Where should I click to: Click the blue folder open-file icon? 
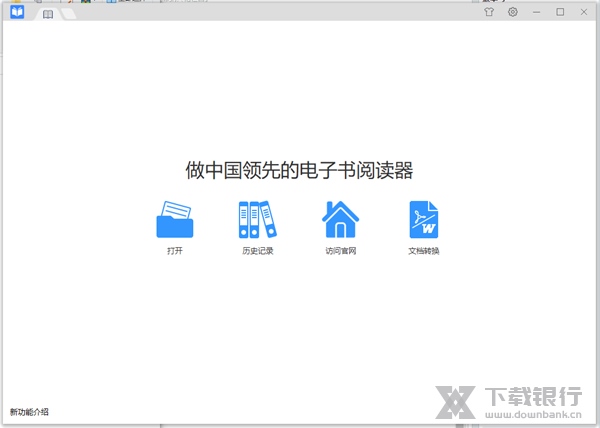tap(174, 219)
